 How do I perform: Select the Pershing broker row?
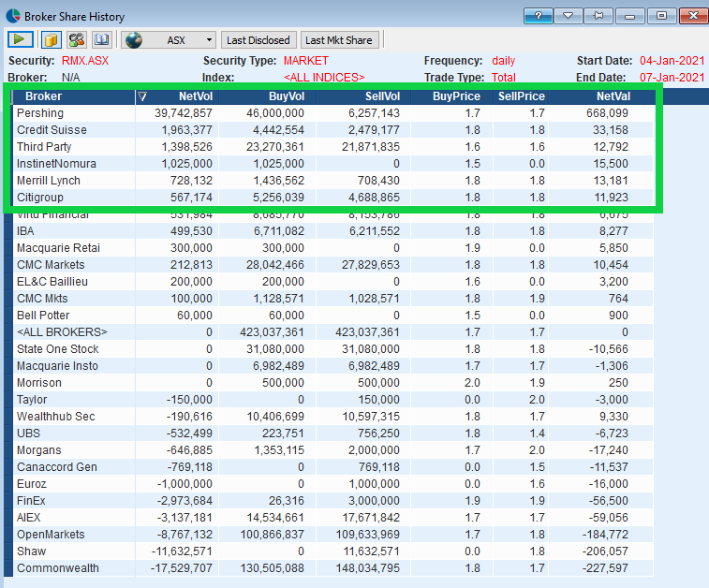pyautogui.click(x=333, y=113)
